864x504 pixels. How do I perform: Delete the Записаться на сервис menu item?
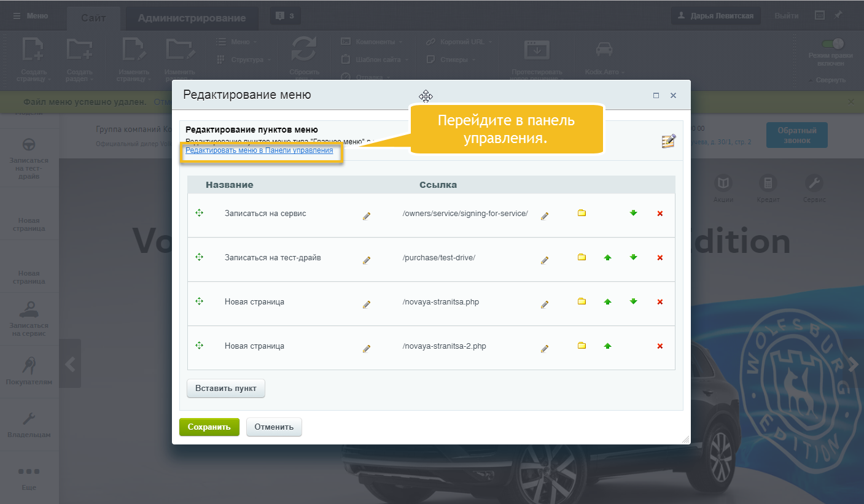(660, 214)
